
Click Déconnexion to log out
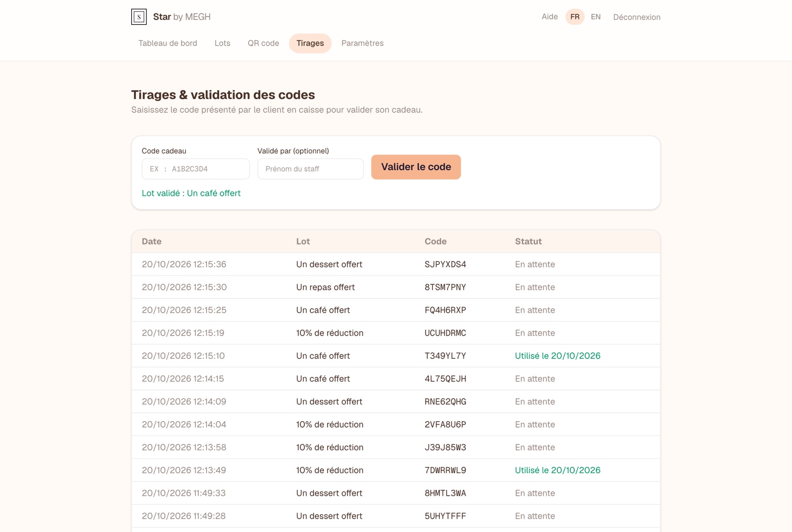(637, 17)
